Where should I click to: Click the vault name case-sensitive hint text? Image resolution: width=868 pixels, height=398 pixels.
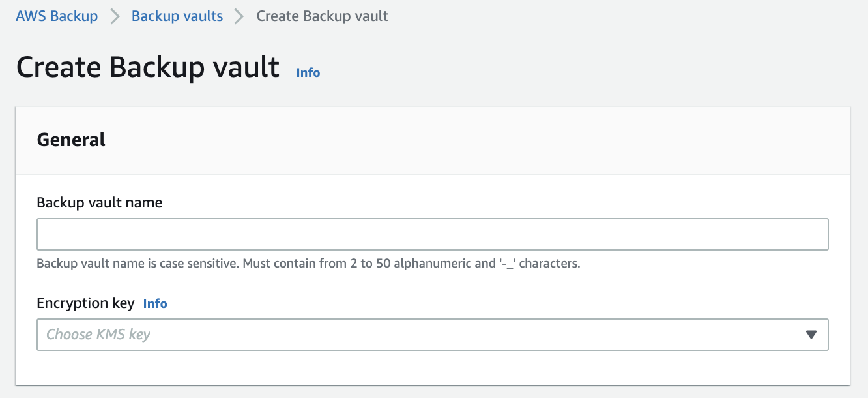point(308,264)
